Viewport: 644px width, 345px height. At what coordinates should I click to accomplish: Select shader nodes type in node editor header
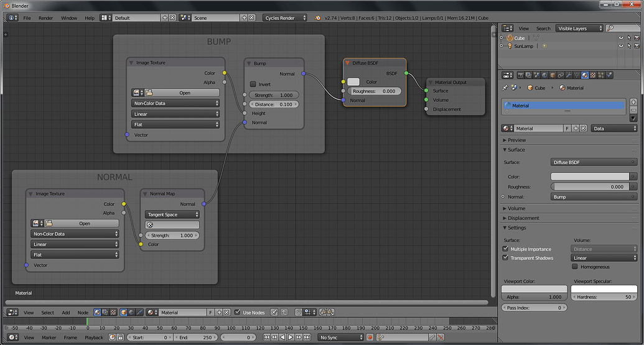click(97, 313)
